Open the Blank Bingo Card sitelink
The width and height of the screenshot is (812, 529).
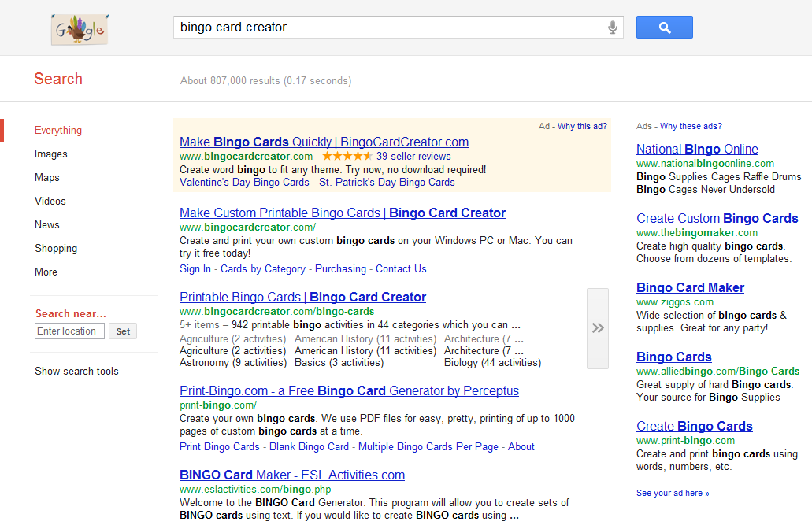pos(310,446)
